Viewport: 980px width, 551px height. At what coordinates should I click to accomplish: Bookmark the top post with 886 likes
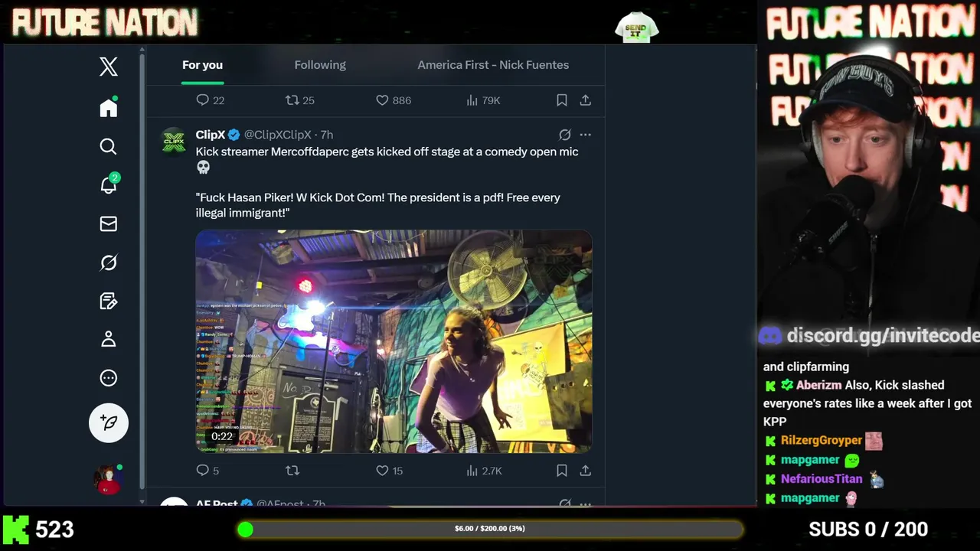[562, 100]
